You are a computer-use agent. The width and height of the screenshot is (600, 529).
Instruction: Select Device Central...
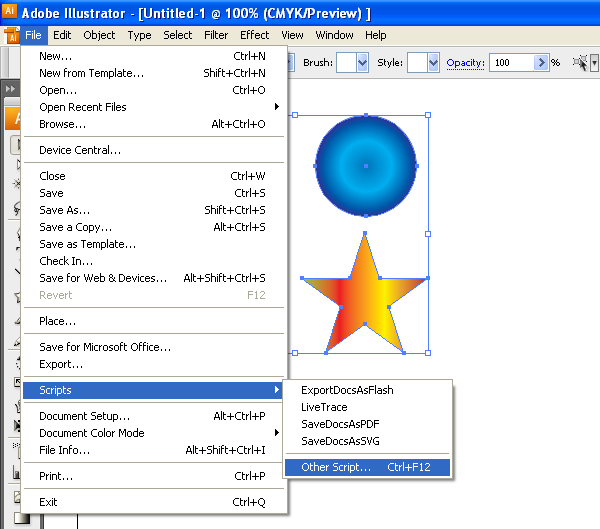coord(153,150)
